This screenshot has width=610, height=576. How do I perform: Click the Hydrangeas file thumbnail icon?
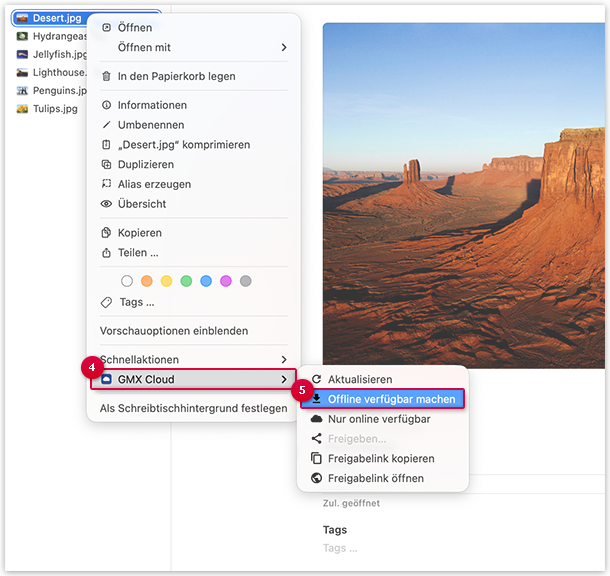coord(22,36)
